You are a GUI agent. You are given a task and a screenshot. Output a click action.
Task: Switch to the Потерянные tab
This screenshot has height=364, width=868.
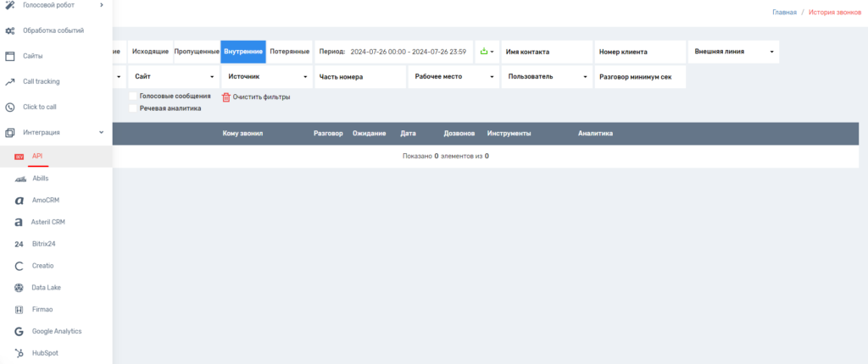[x=289, y=52]
